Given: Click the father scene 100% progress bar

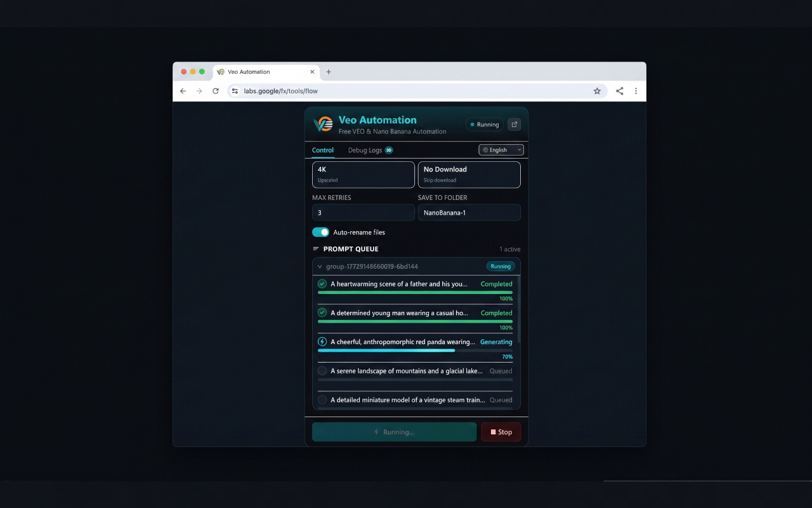Looking at the screenshot, I should [x=415, y=292].
